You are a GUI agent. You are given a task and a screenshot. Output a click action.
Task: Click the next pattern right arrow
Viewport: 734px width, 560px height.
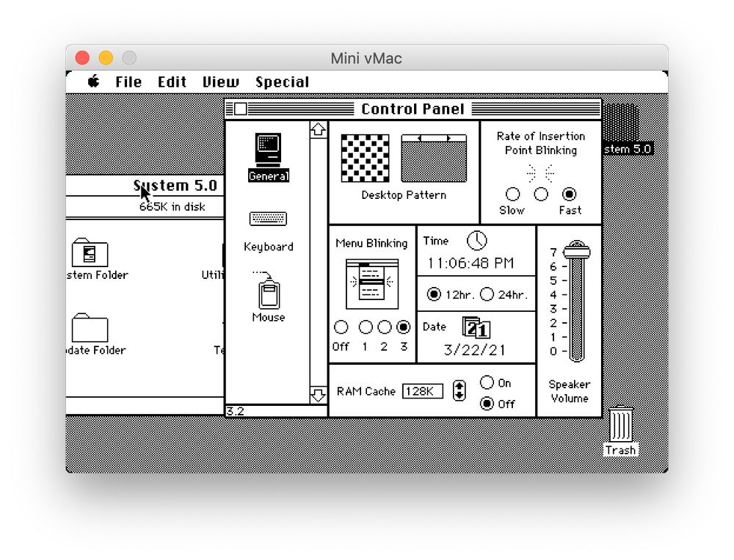(450, 138)
